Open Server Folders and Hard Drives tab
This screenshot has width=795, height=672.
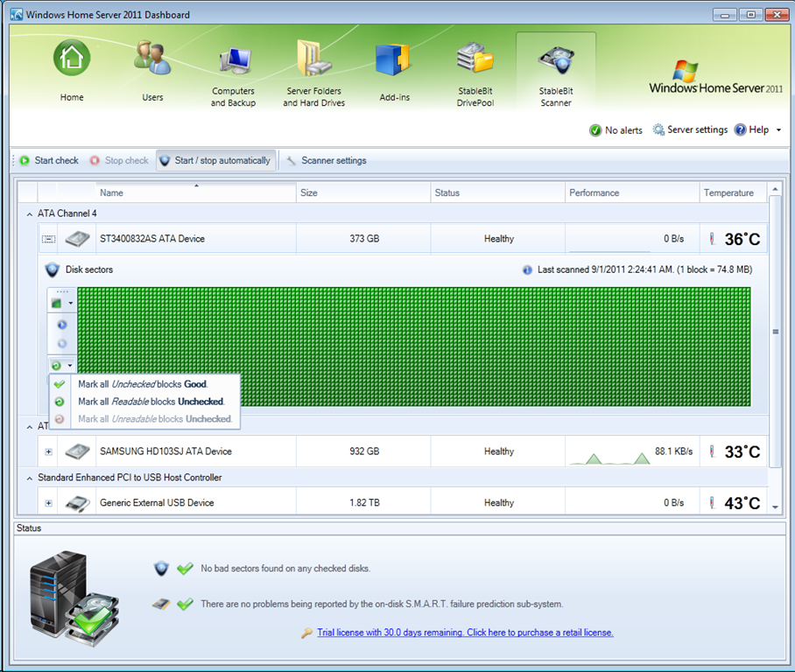(x=313, y=74)
